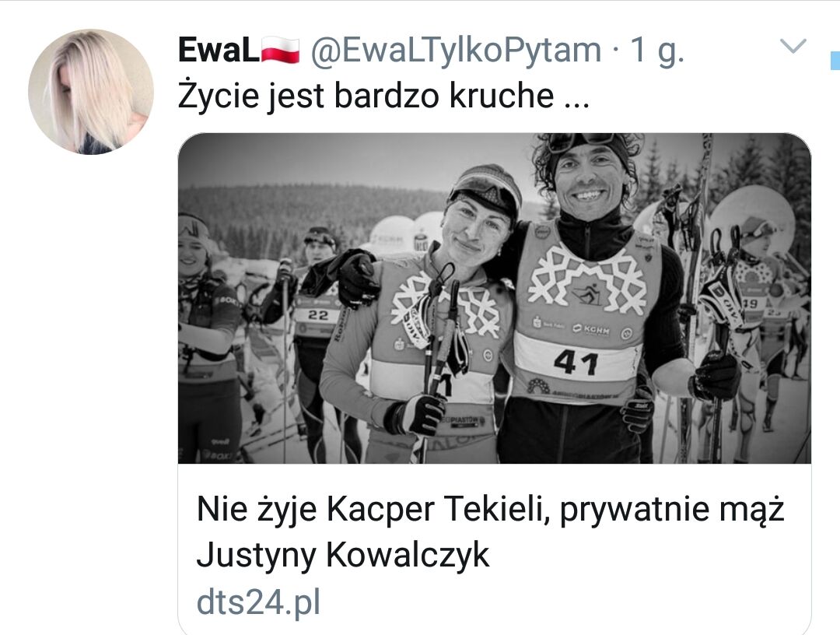Click the smiling curly-haired man's face
This screenshot has width=840, height=635.
click(588, 181)
